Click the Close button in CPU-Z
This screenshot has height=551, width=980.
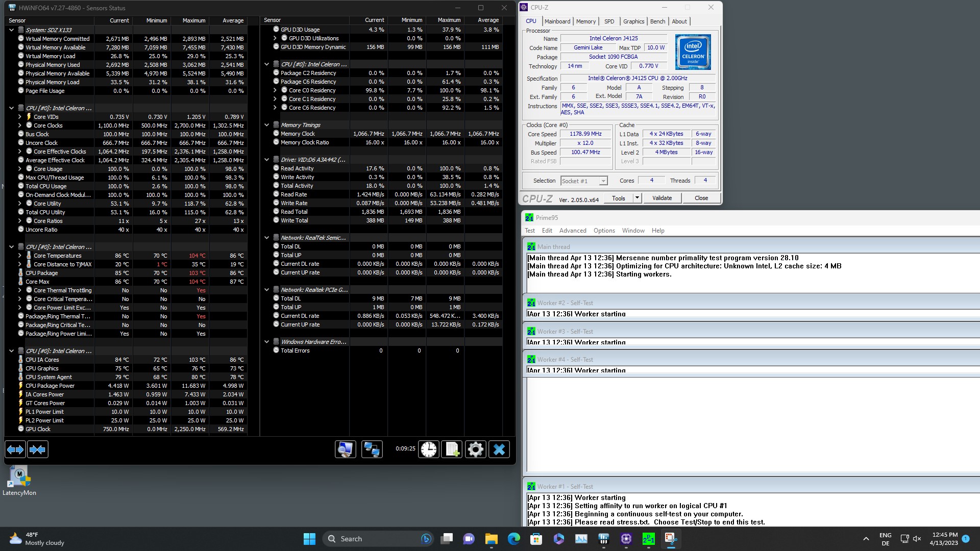coord(701,198)
